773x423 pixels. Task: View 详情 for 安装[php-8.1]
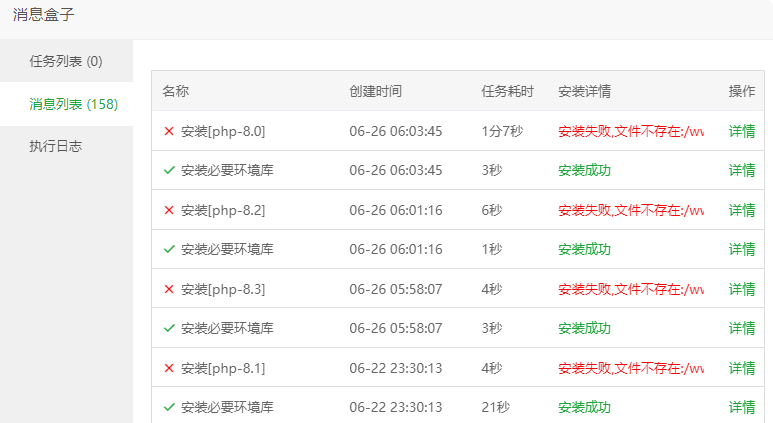click(742, 368)
